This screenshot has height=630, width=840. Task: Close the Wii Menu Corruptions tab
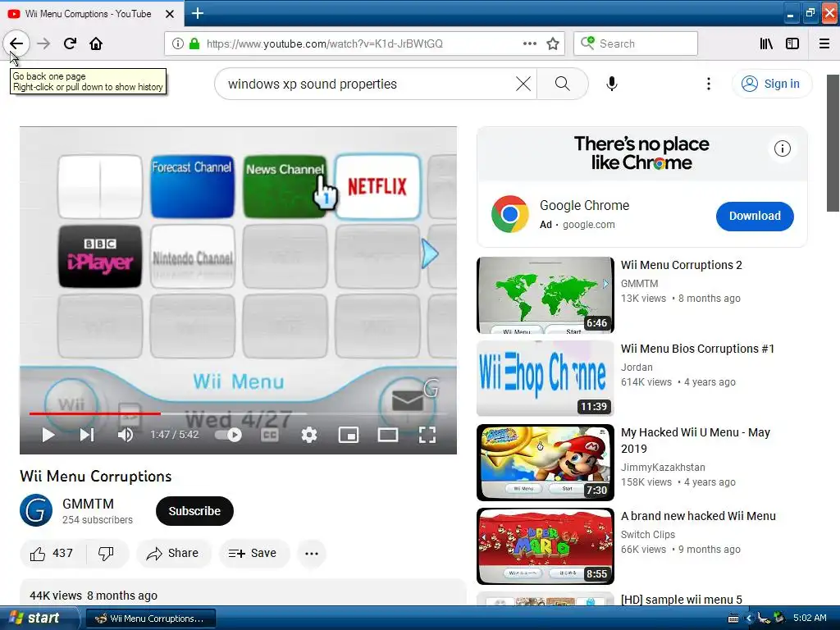click(x=170, y=14)
